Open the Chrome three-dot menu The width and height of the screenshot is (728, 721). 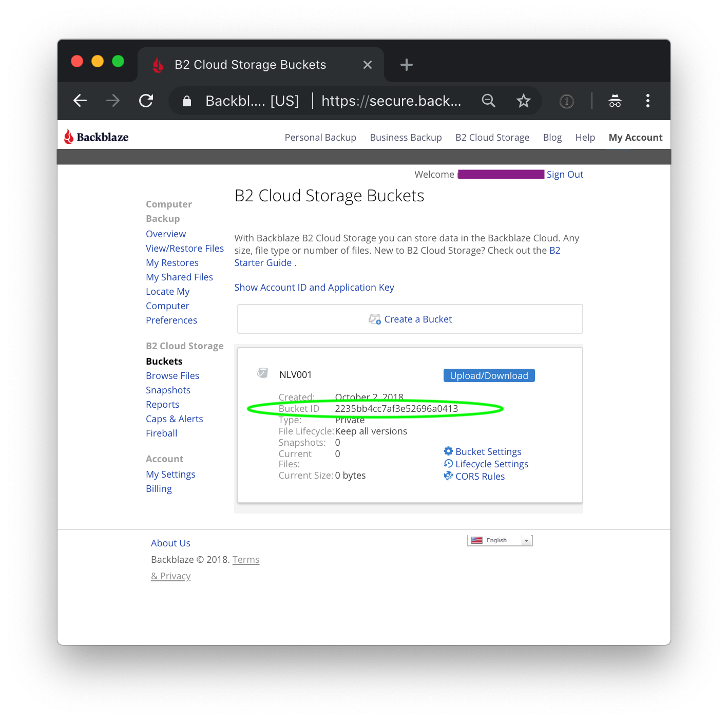click(648, 101)
